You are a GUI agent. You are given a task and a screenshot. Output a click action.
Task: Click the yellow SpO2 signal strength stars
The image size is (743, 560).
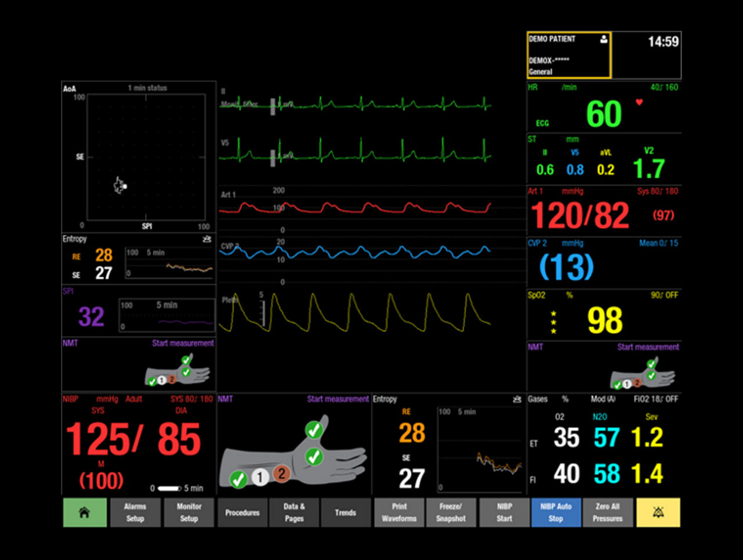click(553, 323)
